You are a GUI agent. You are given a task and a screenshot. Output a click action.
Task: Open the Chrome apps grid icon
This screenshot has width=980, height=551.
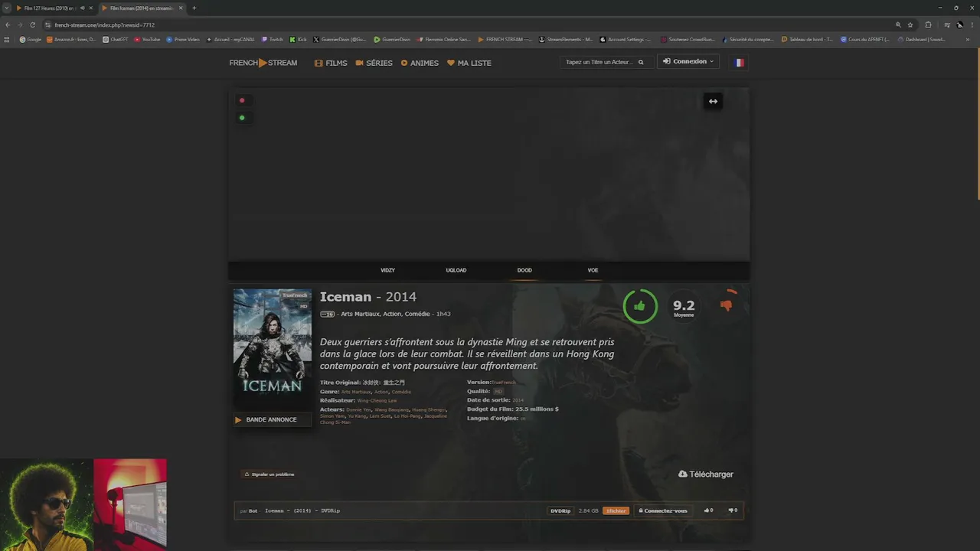click(7, 39)
